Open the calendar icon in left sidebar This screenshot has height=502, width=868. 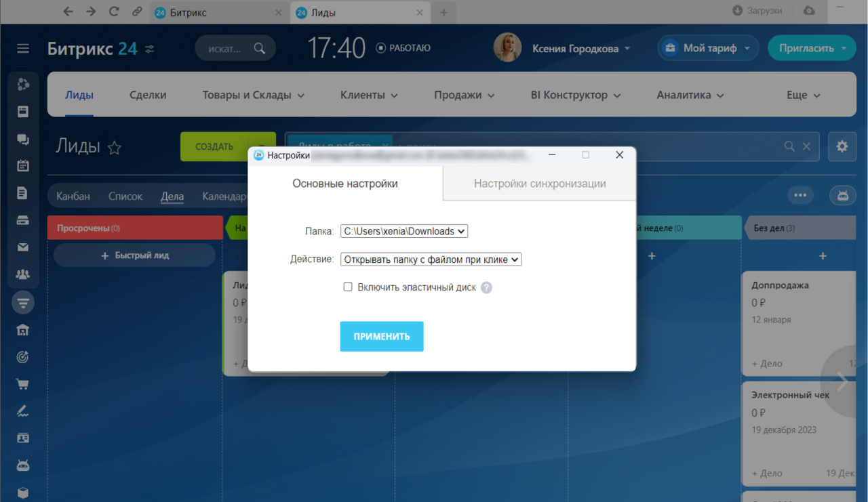coord(23,166)
